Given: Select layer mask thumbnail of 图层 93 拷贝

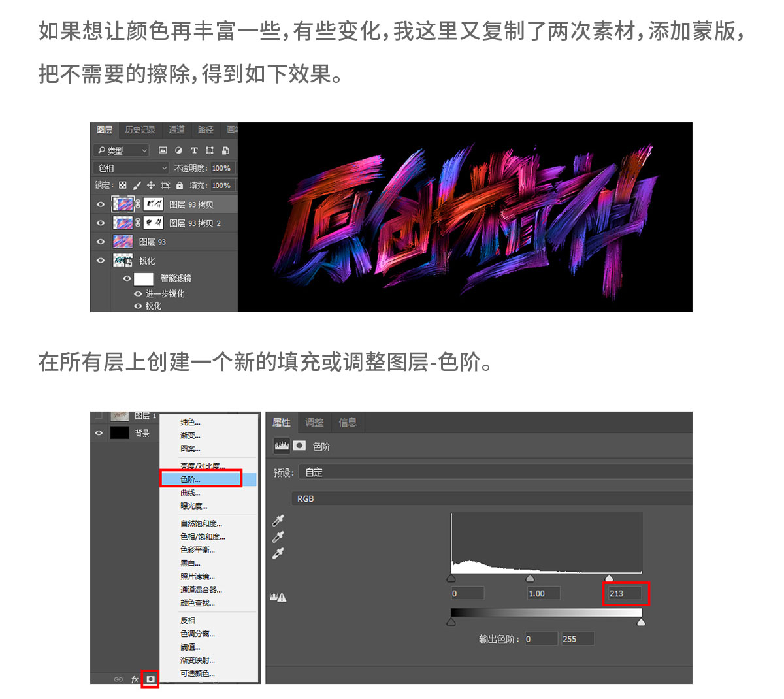Looking at the screenshot, I should (x=154, y=204).
